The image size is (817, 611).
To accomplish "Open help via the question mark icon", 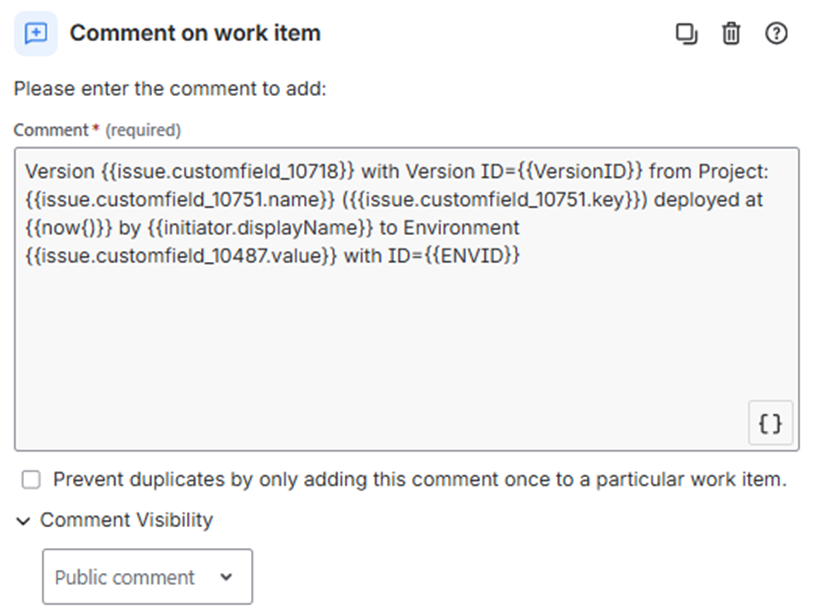I will (776, 33).
